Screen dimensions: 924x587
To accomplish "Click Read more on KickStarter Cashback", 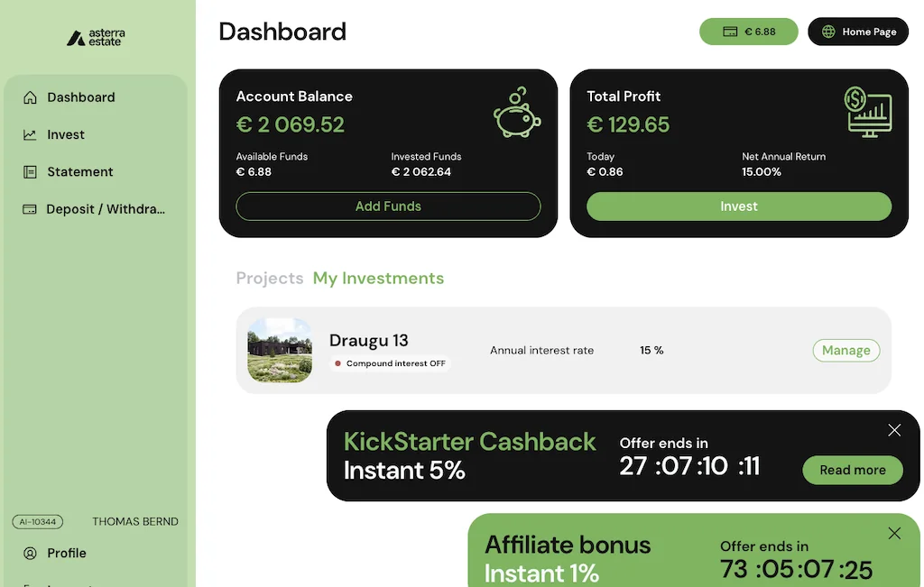I will pyautogui.click(x=853, y=470).
